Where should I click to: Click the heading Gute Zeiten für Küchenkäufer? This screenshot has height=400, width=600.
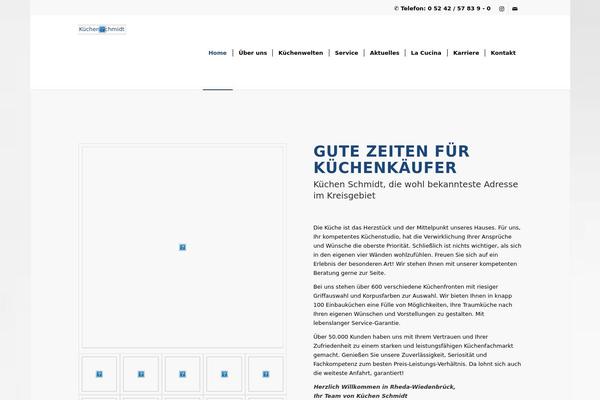pos(391,159)
